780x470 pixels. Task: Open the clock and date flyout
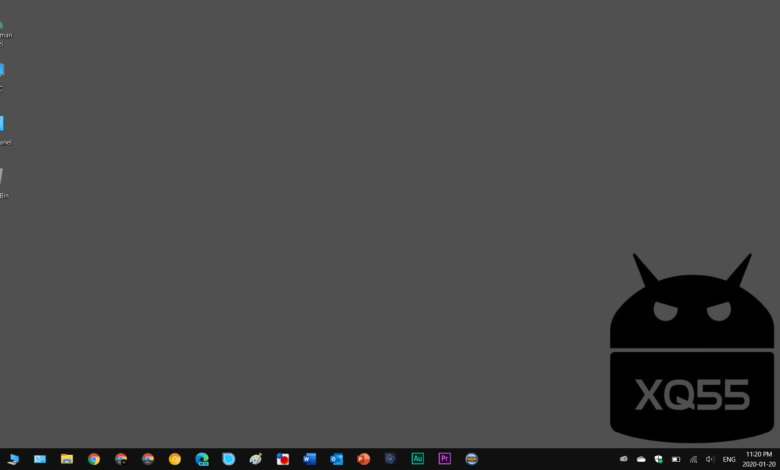click(x=758, y=459)
